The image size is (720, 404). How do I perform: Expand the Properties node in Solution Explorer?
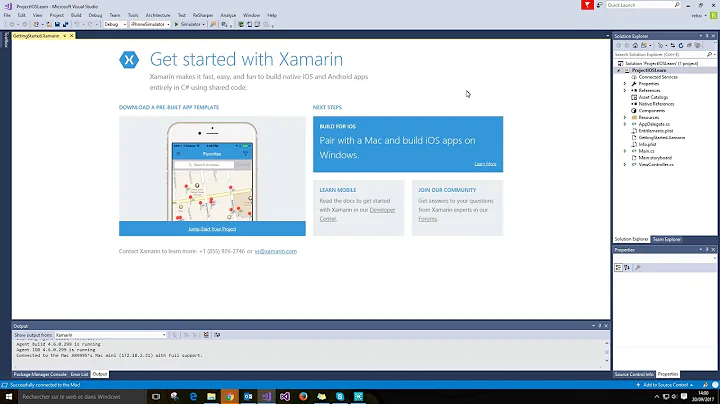625,84
